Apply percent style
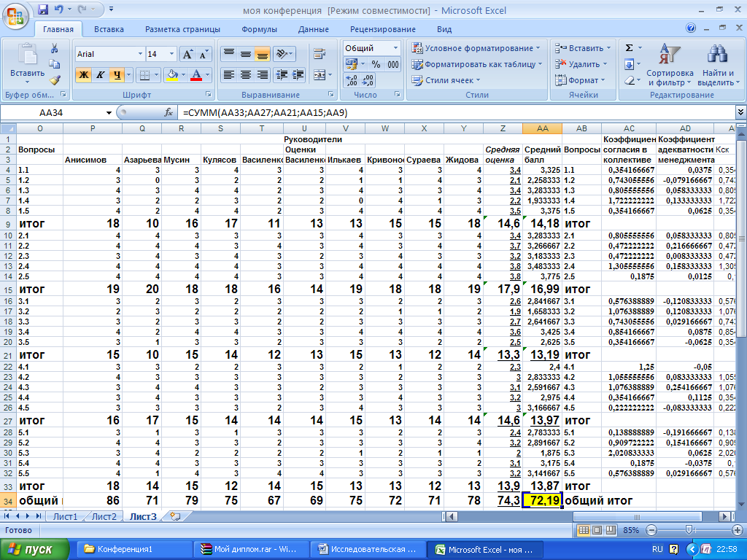 click(376, 64)
